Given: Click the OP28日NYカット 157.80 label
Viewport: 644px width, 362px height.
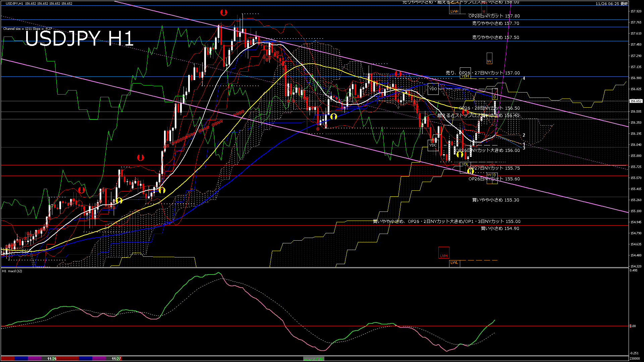Looking at the screenshot, I should click(x=494, y=16).
